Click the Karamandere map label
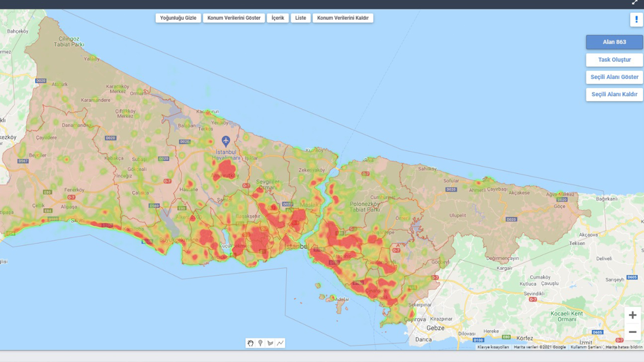 point(95,100)
